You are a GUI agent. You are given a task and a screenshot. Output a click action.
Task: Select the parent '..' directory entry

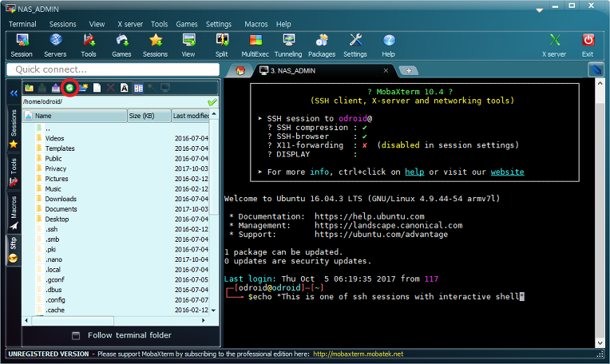click(47, 129)
